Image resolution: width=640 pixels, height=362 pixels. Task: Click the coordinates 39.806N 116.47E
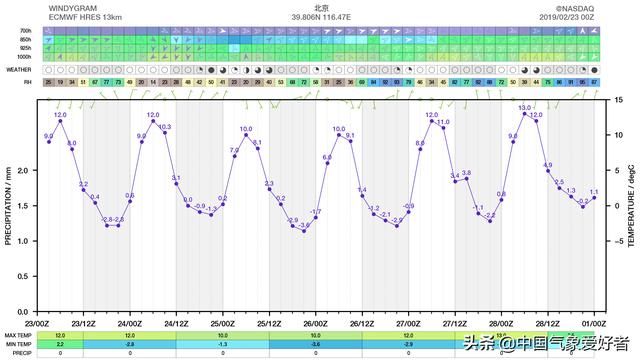pyautogui.click(x=321, y=17)
